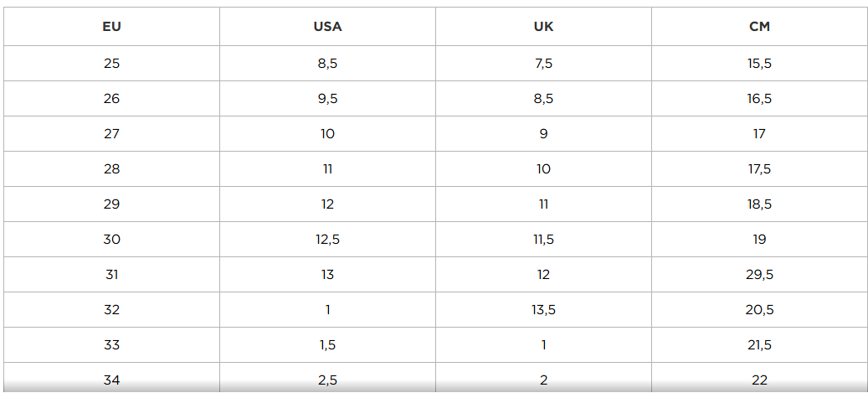Click the 18,5 CM cell
Screen dimensions: 868x398
[x=759, y=204]
